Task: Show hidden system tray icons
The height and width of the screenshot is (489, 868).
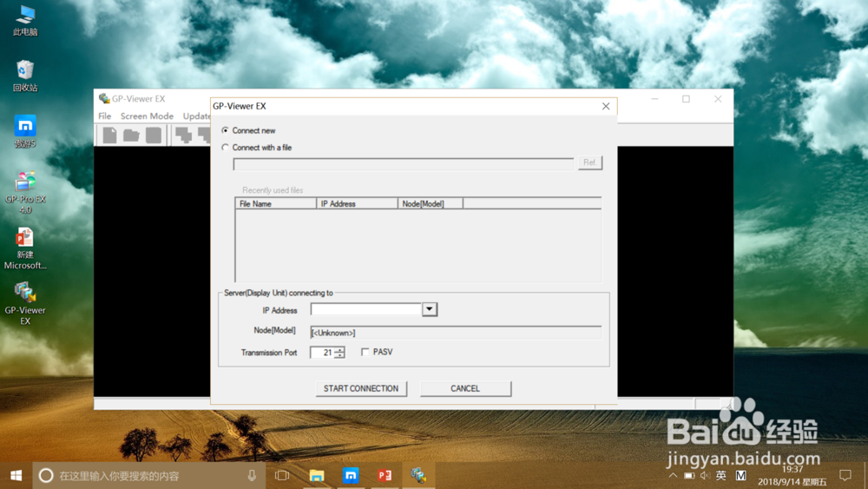Action: [x=673, y=475]
